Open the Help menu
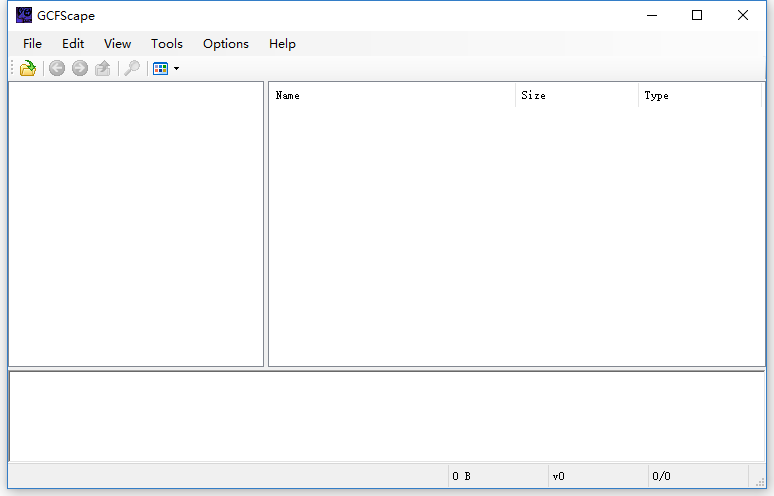774x496 pixels. click(282, 44)
